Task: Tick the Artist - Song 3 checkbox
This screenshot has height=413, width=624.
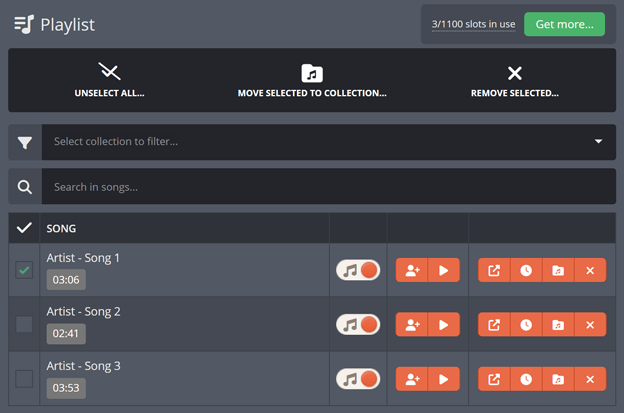Action: pos(24,379)
